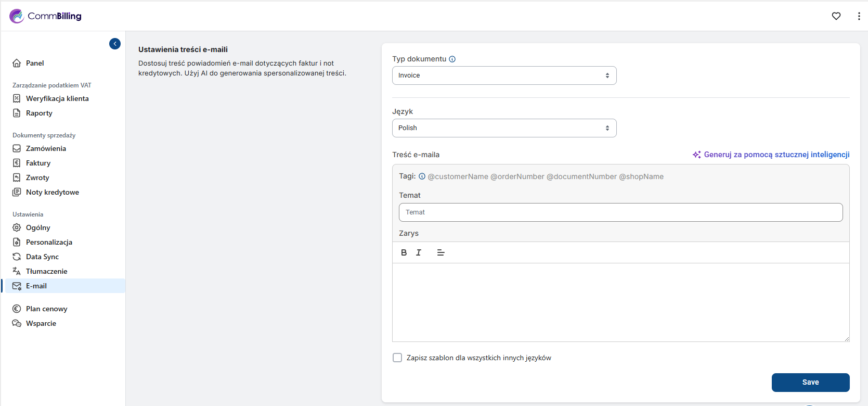Click the heart favorite icon
The width and height of the screenshot is (868, 406).
coord(836,16)
